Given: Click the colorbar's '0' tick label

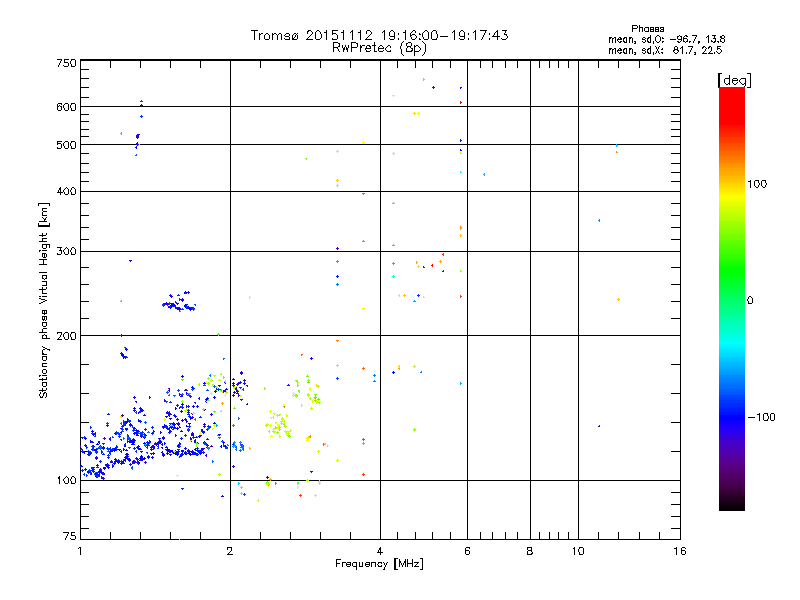Looking at the screenshot, I should [x=750, y=301].
